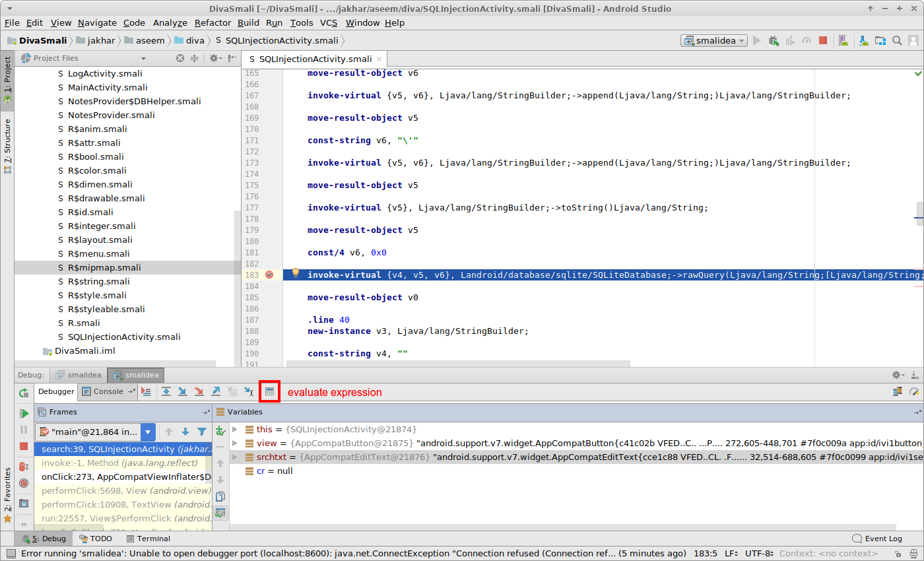924x561 pixels.
Task: Click the View Breakpoints icon
Action: (24, 467)
